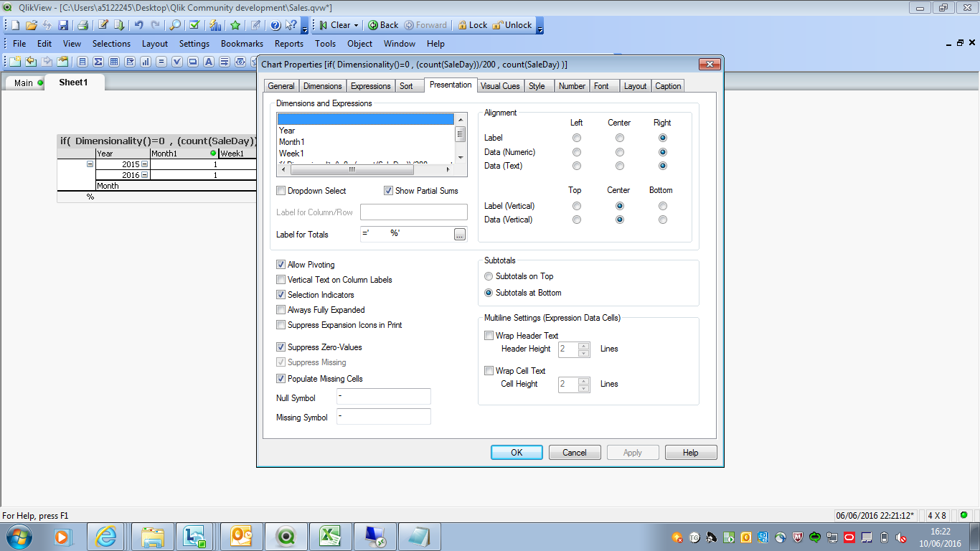Open Search with magnifying glass icon
This screenshot has height=551, width=980.
click(175, 25)
